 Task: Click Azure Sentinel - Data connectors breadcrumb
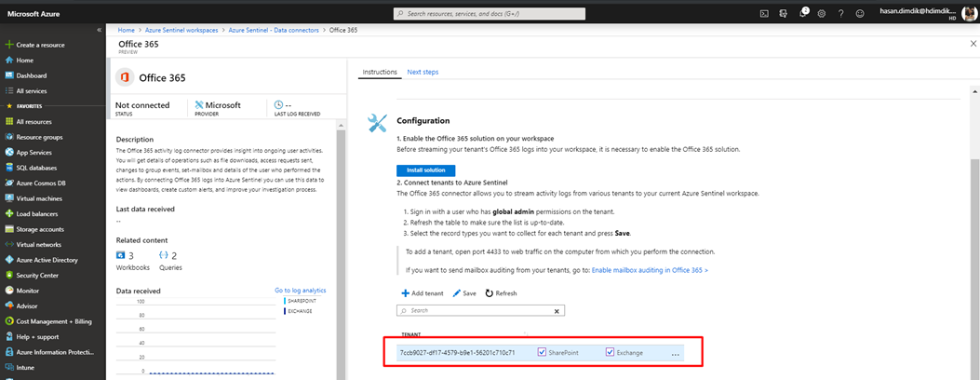tap(274, 30)
